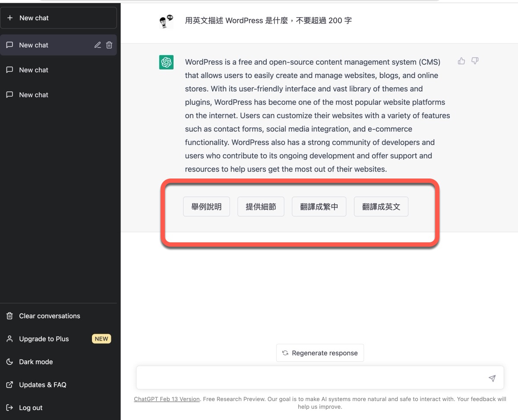The width and height of the screenshot is (518, 420).
Task: Edit the selected chat's title with pencil icon
Action: 98,45
